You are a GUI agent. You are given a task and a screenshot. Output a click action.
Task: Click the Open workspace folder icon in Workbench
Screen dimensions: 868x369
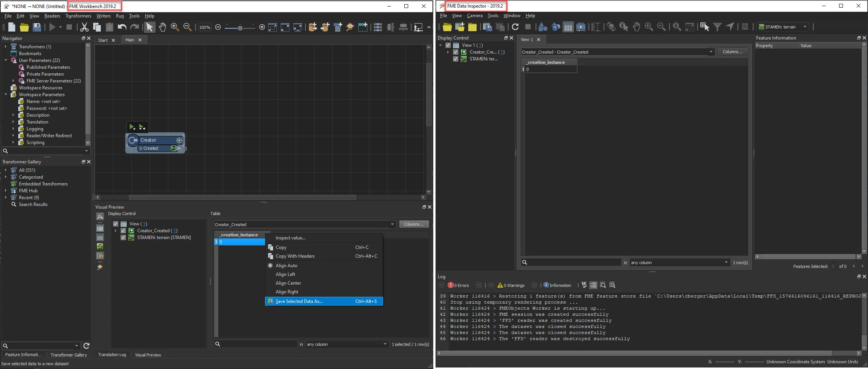click(24, 27)
